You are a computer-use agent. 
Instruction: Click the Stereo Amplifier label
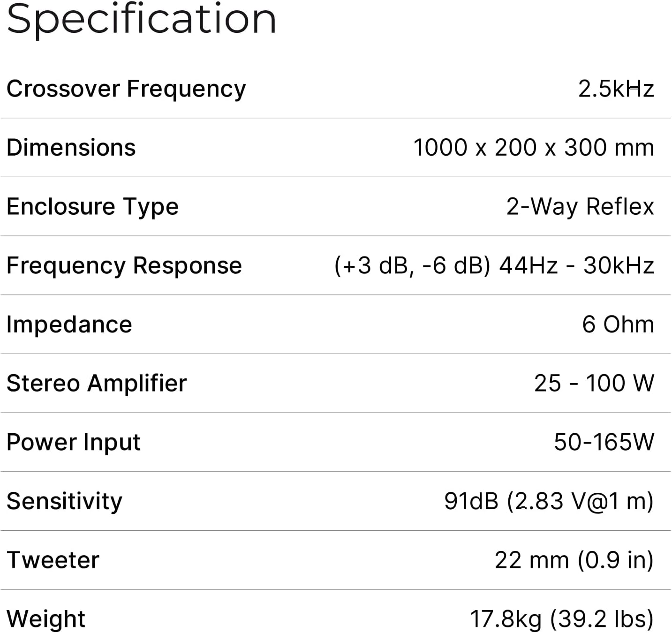[97, 384]
